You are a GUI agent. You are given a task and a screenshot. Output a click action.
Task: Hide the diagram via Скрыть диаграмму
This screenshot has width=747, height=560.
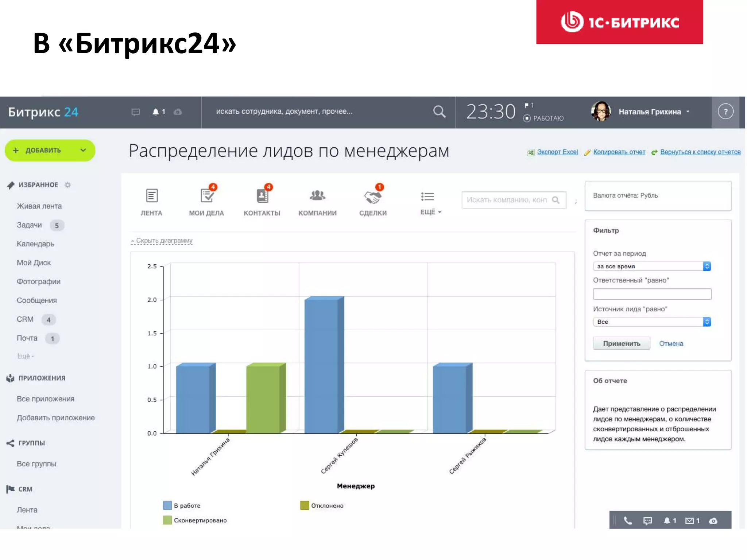164,241
